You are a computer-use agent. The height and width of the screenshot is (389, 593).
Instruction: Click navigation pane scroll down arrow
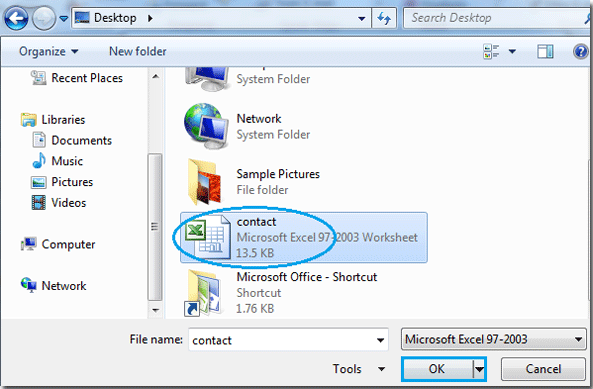pyautogui.click(x=155, y=310)
